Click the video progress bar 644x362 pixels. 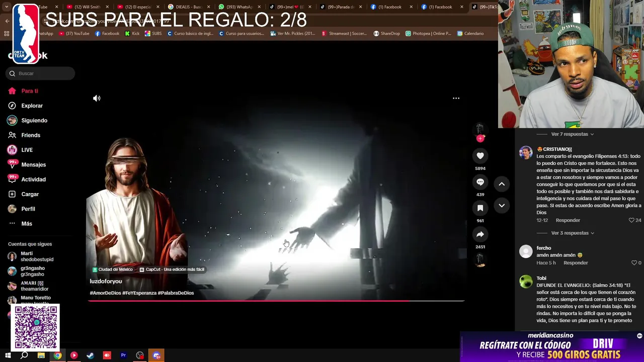[x=276, y=301]
